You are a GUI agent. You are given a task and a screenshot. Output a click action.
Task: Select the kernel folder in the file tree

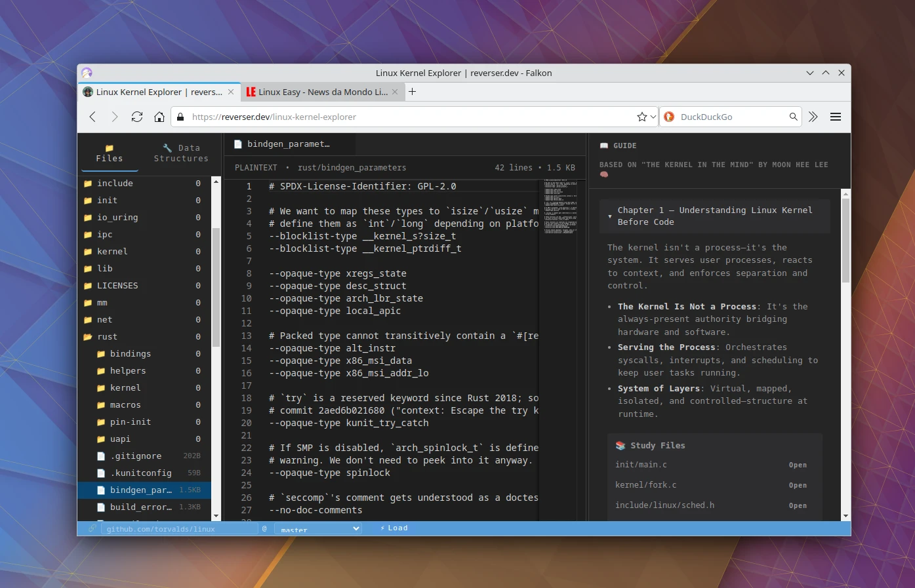point(113,251)
